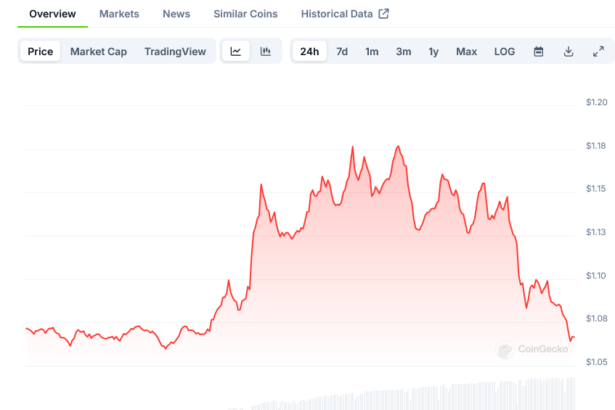Go to the News tab
Viewport: 615px width, 410px height.
(176, 14)
